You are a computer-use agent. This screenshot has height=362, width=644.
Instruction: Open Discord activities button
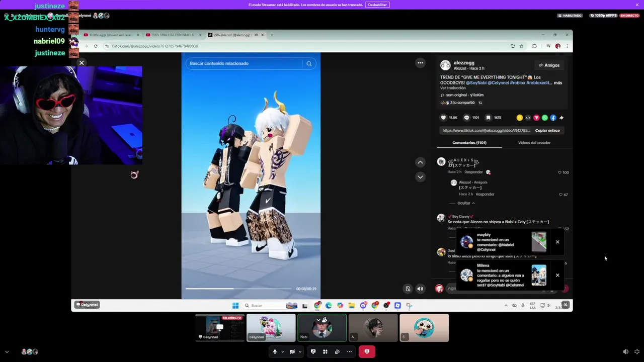[325, 351]
